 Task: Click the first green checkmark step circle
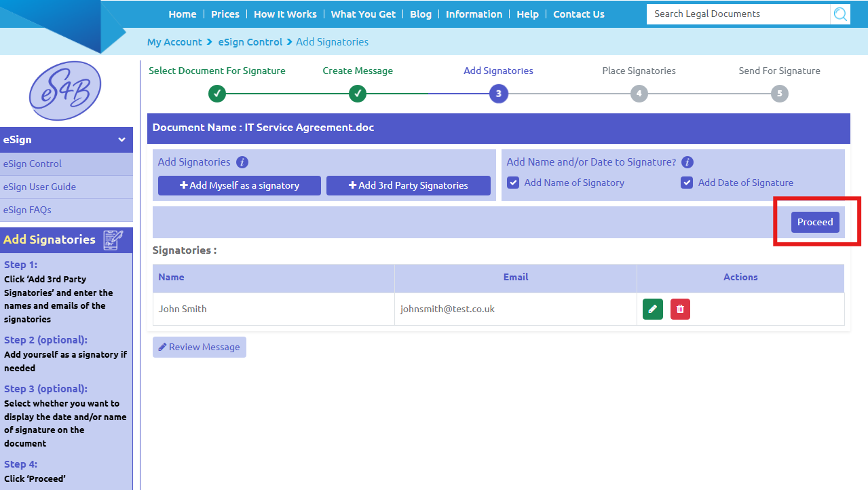(x=217, y=94)
